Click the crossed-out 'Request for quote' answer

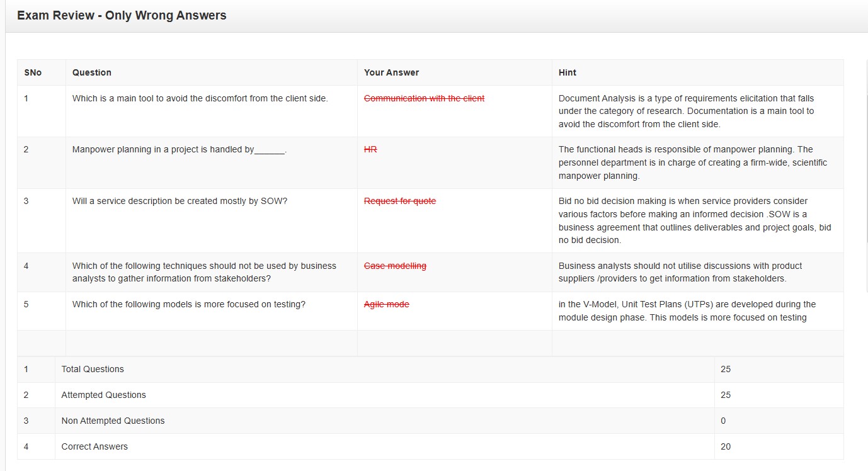click(x=400, y=201)
